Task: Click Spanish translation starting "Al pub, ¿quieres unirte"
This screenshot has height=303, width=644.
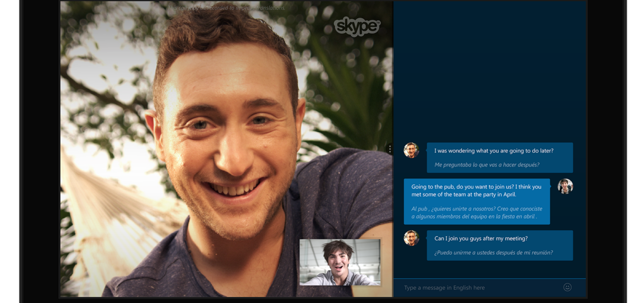Action: [476, 213]
